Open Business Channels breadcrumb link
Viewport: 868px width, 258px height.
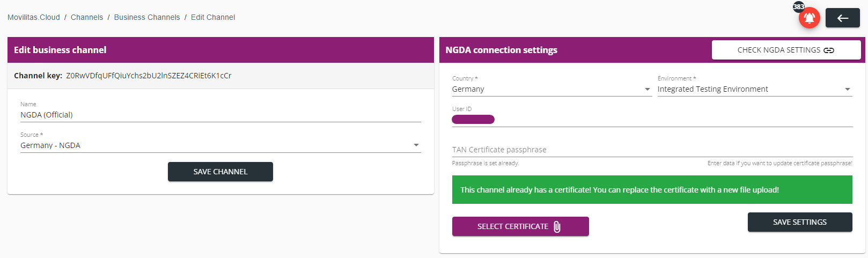147,17
